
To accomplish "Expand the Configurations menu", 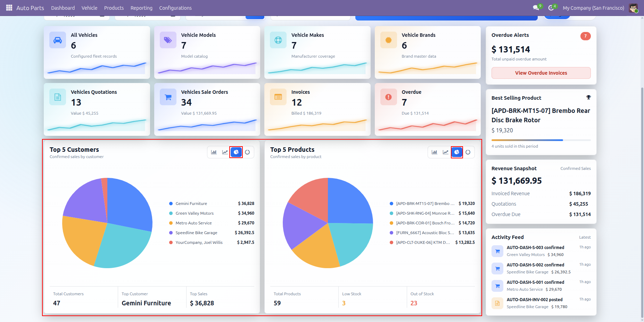I will click(x=175, y=8).
